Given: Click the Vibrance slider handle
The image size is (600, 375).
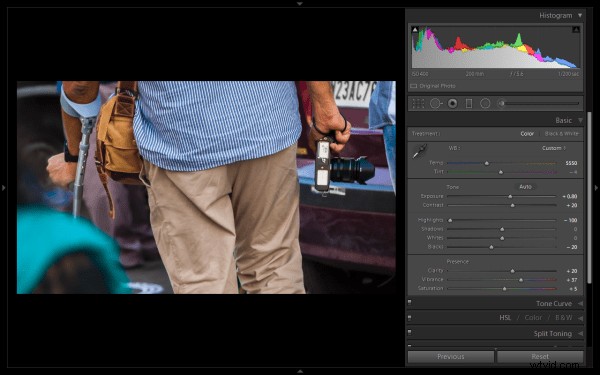Looking at the screenshot, I should pyautogui.click(x=521, y=280).
